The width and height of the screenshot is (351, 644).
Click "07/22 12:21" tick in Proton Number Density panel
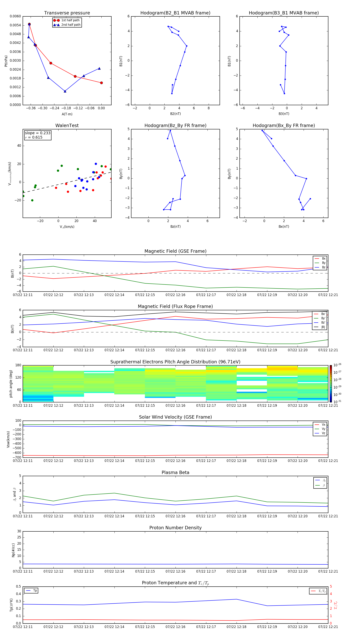(328, 571)
